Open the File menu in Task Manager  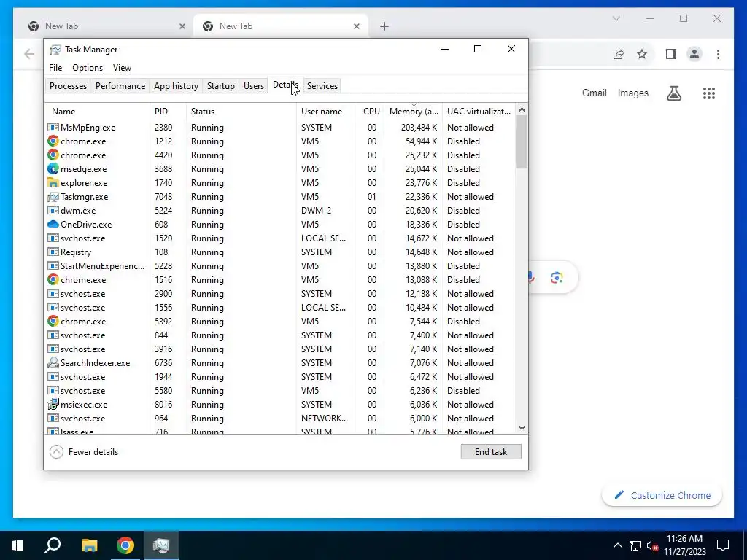pos(55,68)
